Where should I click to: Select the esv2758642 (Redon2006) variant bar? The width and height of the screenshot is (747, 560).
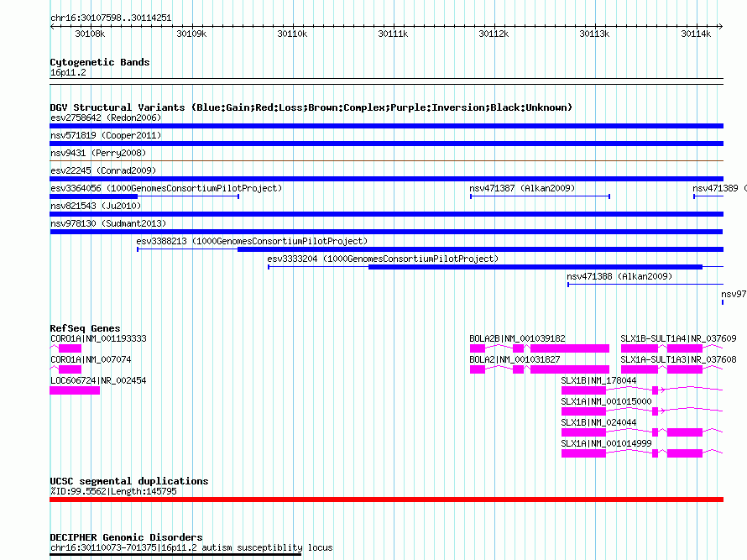(x=386, y=126)
